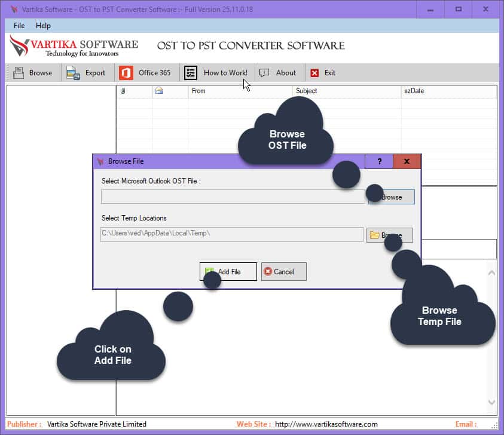The height and width of the screenshot is (435, 504).
Task: Open the File menu
Action: (19, 26)
